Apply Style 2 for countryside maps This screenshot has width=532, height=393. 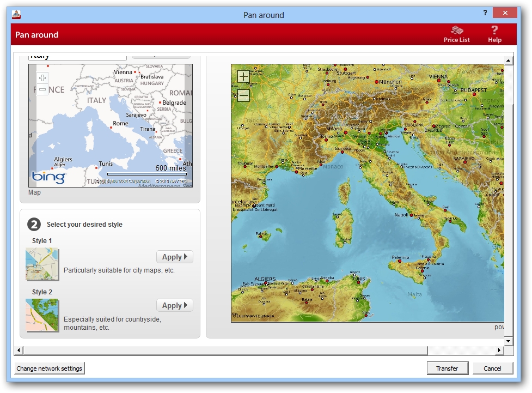[x=175, y=305]
